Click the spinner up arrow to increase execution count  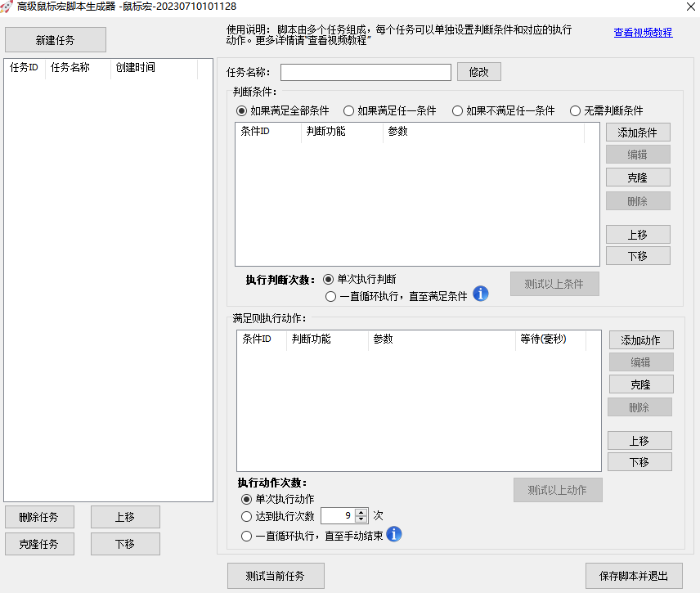coord(361,512)
